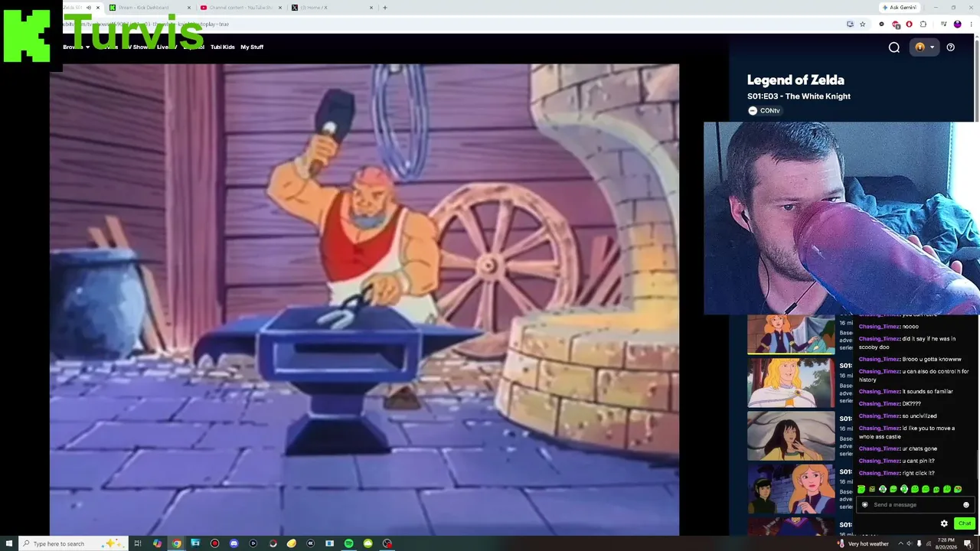The height and width of the screenshot is (551, 980).
Task: Click the blacksmith cartoon video player
Action: 364,299
